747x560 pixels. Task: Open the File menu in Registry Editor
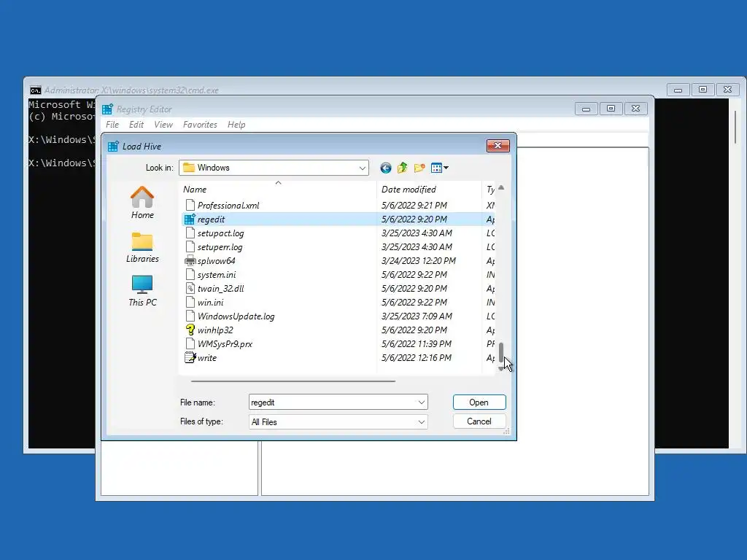[x=112, y=125]
